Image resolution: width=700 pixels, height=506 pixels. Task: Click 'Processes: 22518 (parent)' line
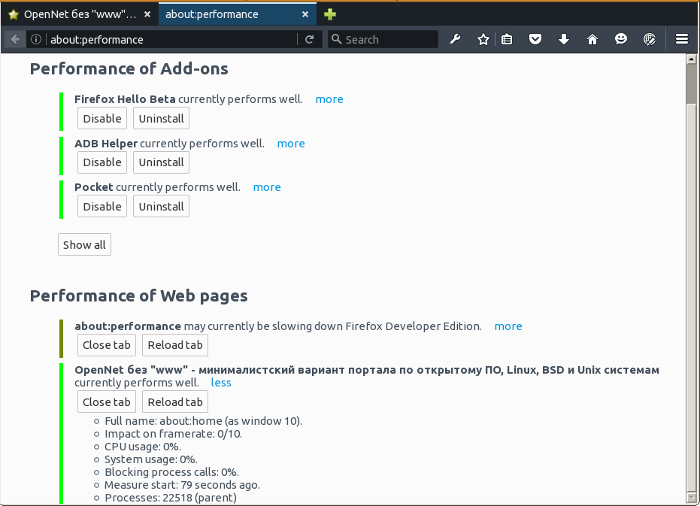171,498
